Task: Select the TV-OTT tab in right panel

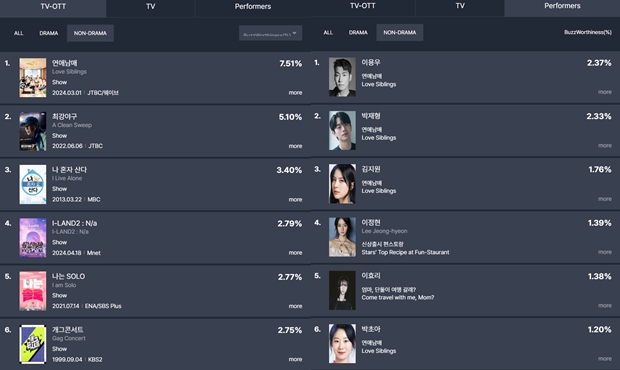Action: [x=363, y=6]
